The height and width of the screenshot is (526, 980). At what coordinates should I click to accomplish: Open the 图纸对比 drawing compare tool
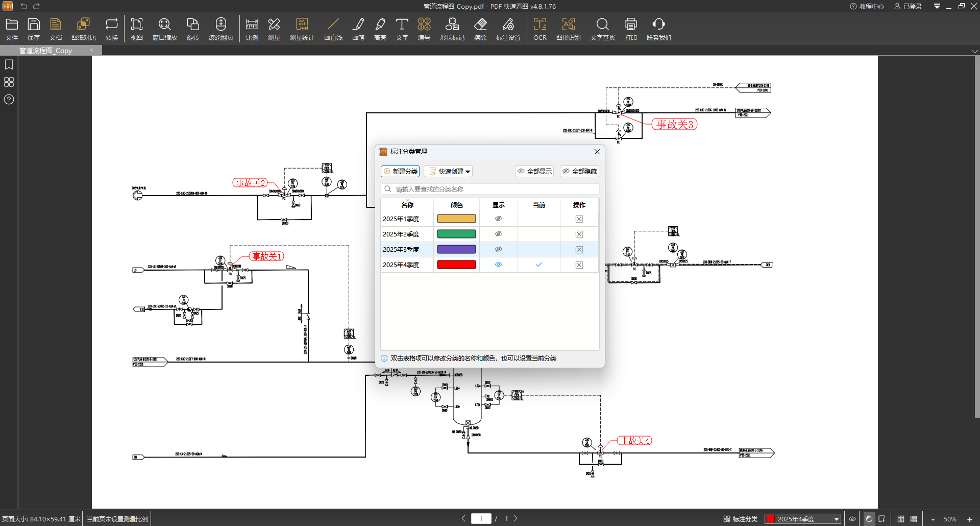pos(83,29)
